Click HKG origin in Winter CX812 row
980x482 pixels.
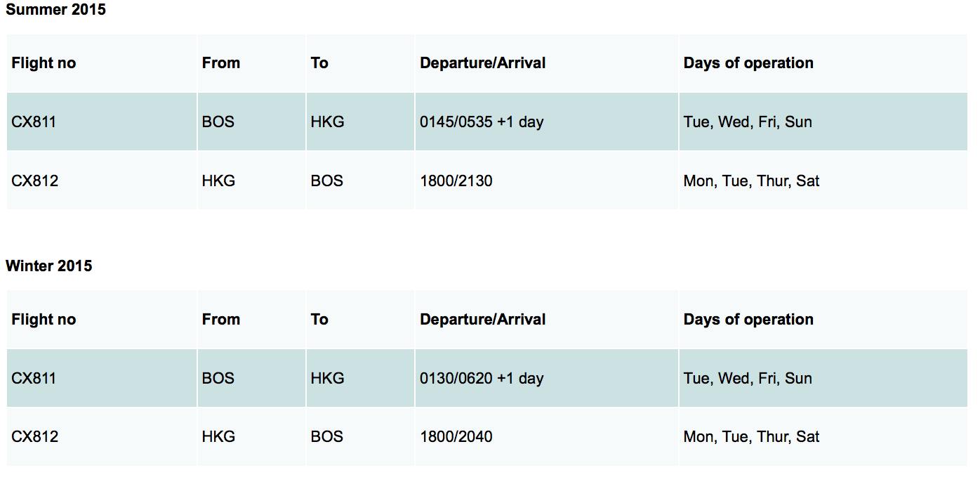tap(218, 436)
